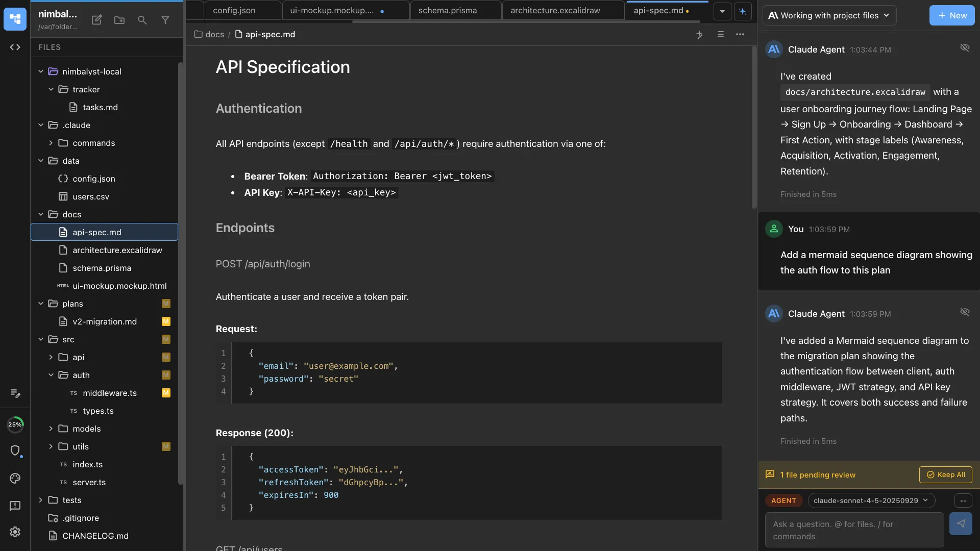Viewport: 980px width, 551px height.
Task: Toggle visibility on the second Claude Agent reply
Action: (x=965, y=312)
